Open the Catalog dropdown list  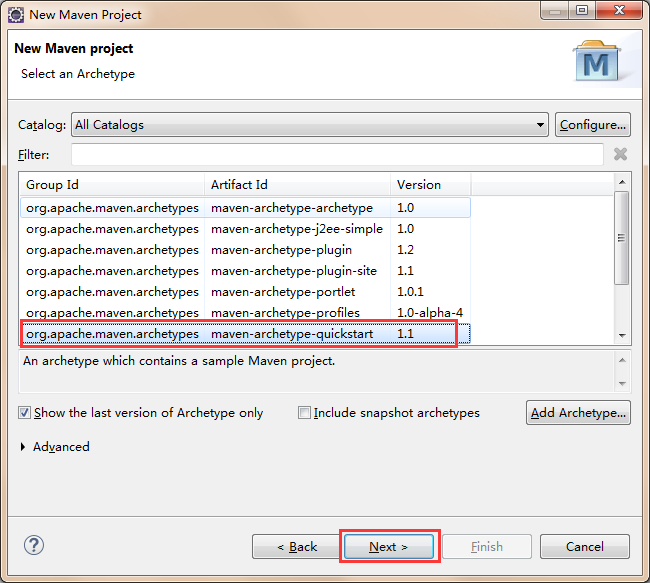540,125
